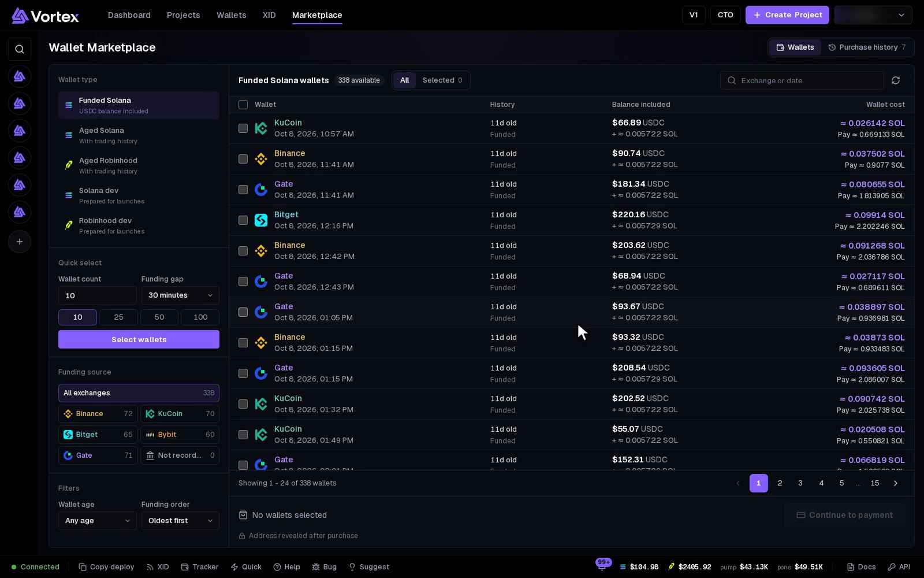Image resolution: width=924 pixels, height=578 pixels.
Task: Switch to Purchase history tab
Action: pyautogui.click(x=867, y=47)
